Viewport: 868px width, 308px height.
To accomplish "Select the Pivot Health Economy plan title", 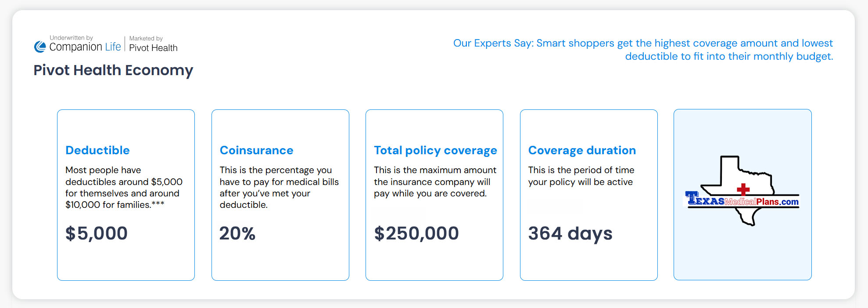I will click(113, 70).
